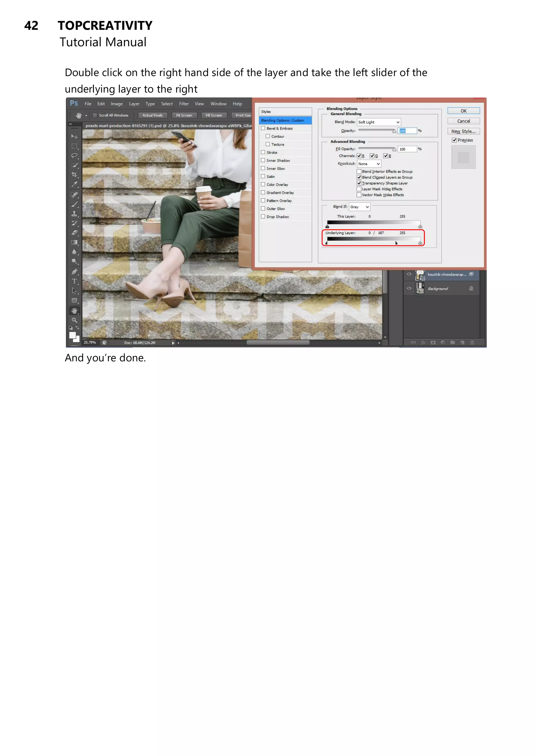Select the Spot Healing Brush tool
This screenshot has width=535, height=756.
[74, 195]
